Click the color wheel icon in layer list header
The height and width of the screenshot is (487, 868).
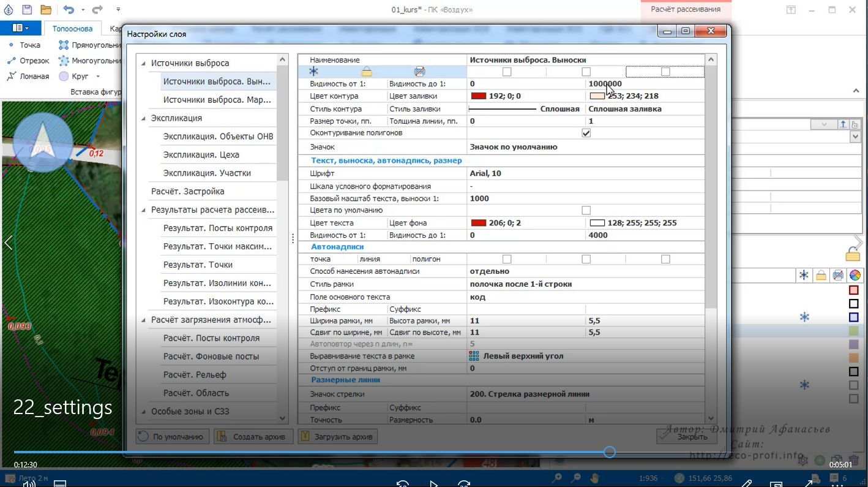[x=855, y=275]
